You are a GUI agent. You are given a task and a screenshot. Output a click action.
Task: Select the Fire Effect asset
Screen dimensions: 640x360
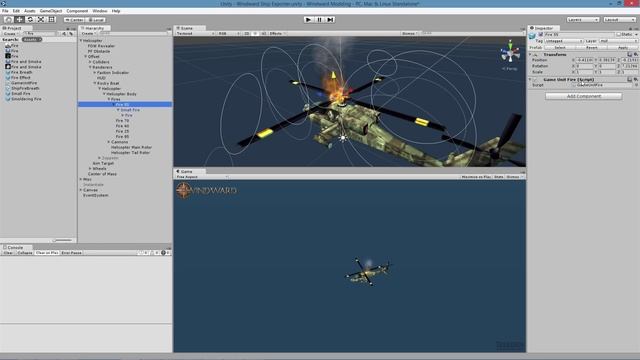click(x=21, y=78)
